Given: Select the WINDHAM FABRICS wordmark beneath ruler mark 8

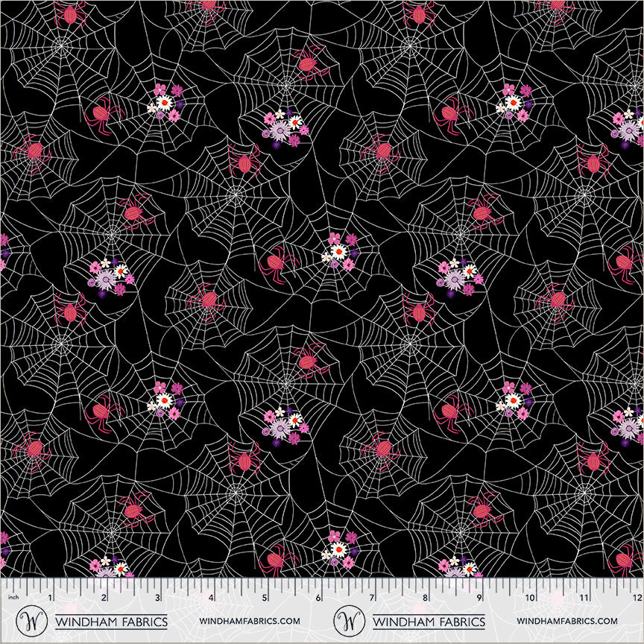Looking at the screenshot, I should [x=429, y=622].
